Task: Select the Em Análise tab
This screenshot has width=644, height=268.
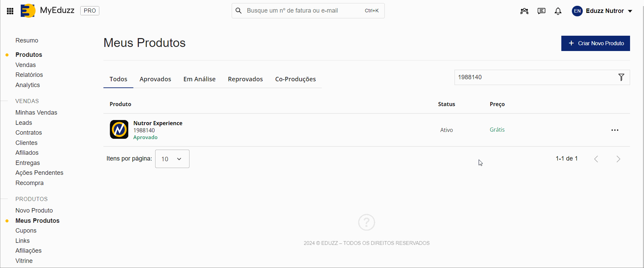Action: pos(199,79)
